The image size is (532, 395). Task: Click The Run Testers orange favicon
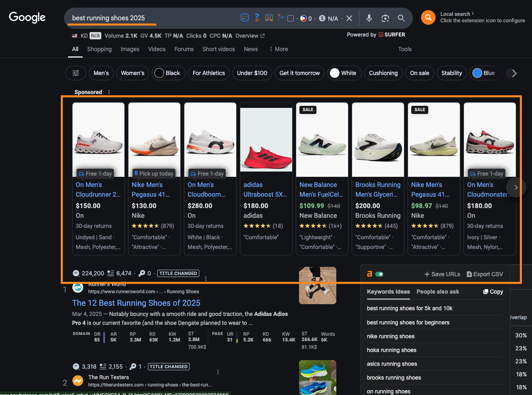[78, 381]
